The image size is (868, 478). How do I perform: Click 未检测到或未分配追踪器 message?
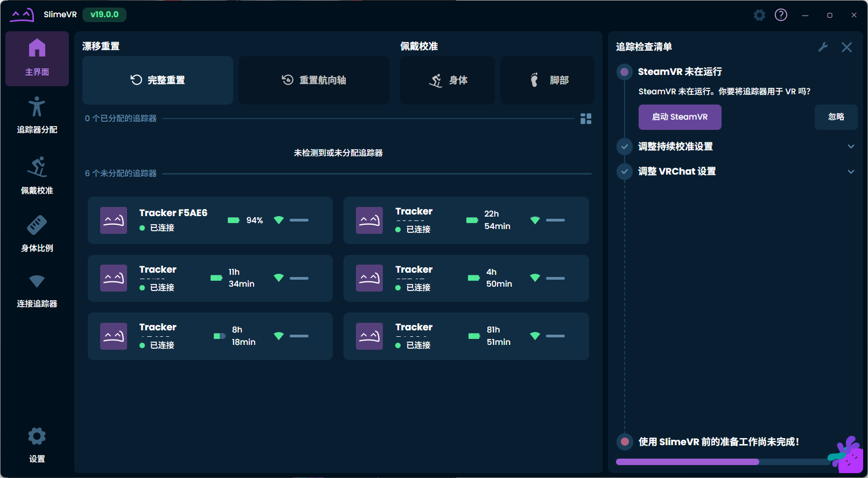tap(338, 153)
